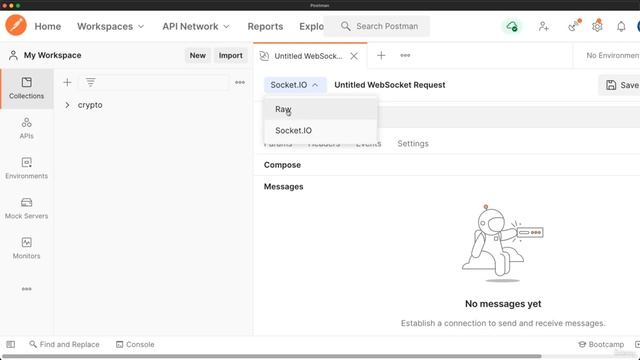Viewport: 640px width, 360px height.
Task: Click the sidebar more options ellipsis
Action: tap(27, 289)
